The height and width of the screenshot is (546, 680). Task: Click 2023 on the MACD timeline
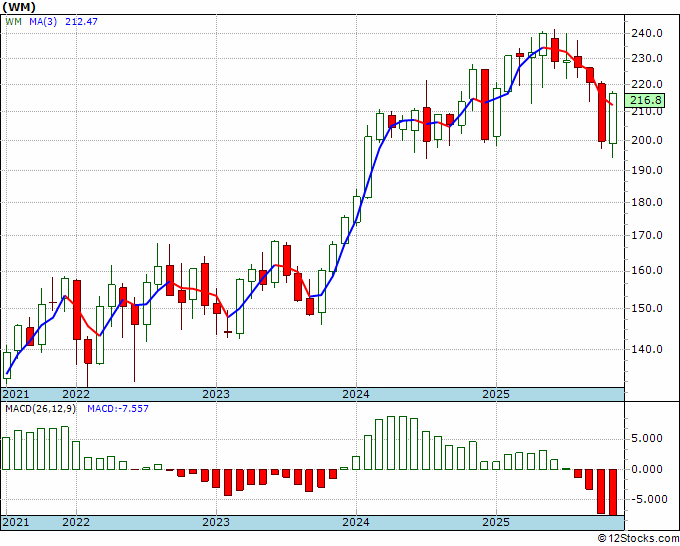[216, 522]
